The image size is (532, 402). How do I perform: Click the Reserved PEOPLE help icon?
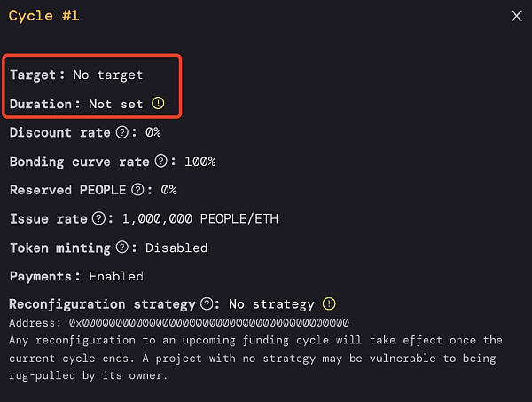(x=137, y=189)
